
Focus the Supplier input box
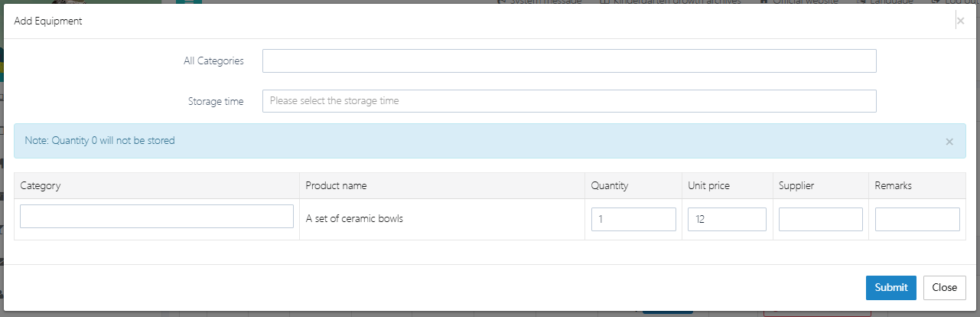pyautogui.click(x=820, y=220)
